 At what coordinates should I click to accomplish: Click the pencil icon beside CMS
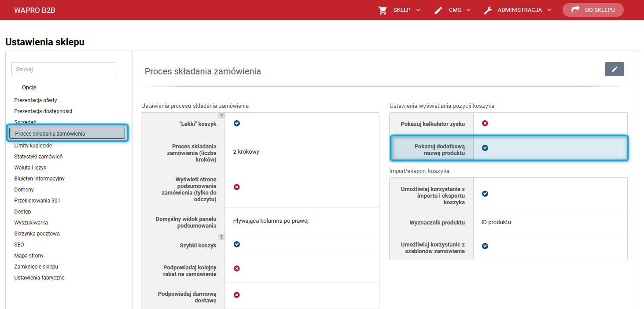coord(438,10)
